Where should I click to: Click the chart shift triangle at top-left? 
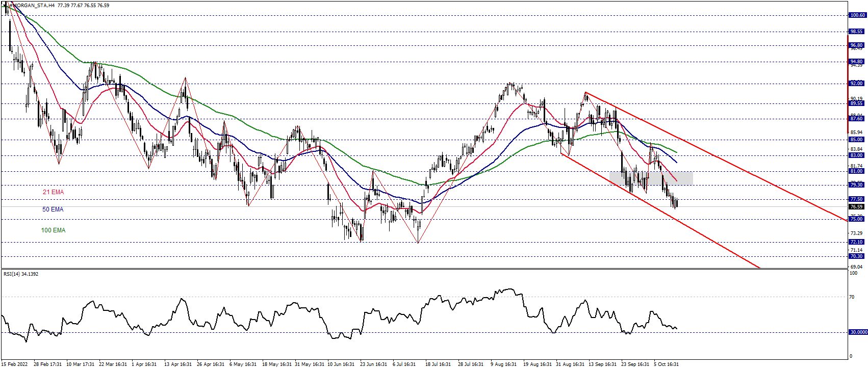5,5
